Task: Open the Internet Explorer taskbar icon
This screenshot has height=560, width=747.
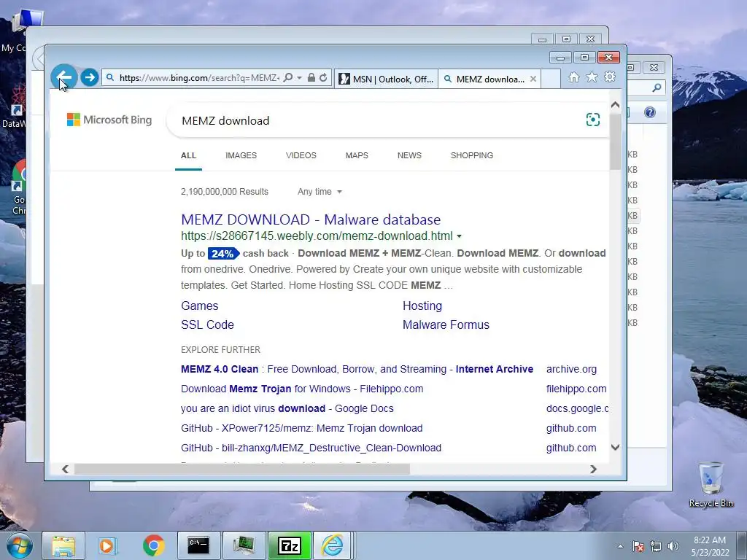Action: click(332, 545)
